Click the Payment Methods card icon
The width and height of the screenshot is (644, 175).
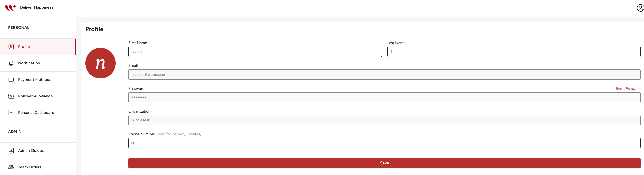11,80
